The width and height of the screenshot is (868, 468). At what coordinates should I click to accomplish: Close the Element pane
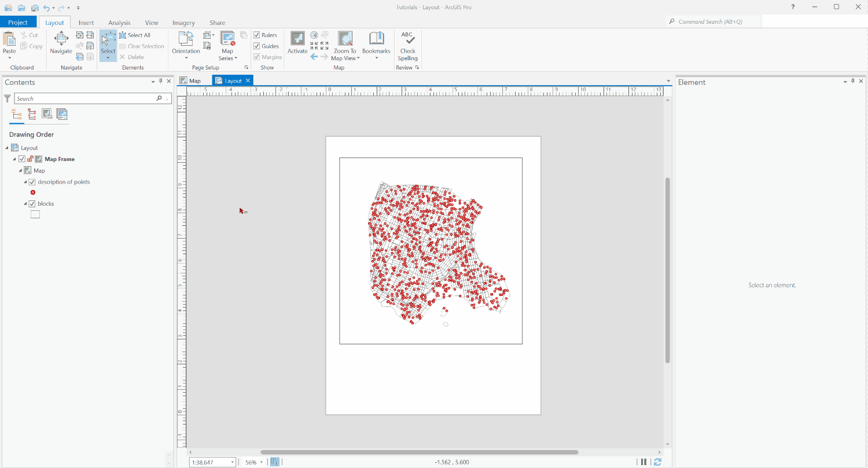click(x=861, y=82)
